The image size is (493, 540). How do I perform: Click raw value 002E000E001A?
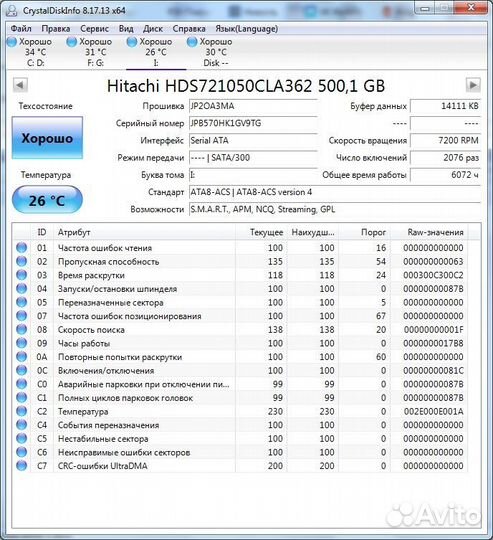pyautogui.click(x=433, y=412)
